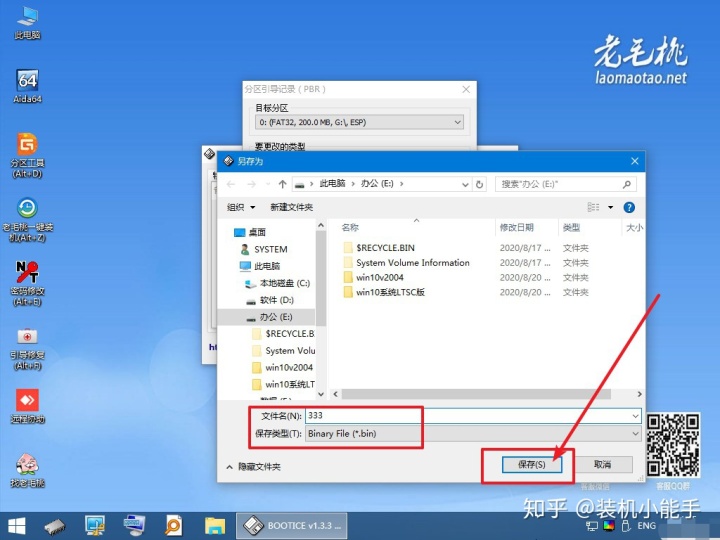
Task: Click the search magnifier icon
Action: [627, 184]
